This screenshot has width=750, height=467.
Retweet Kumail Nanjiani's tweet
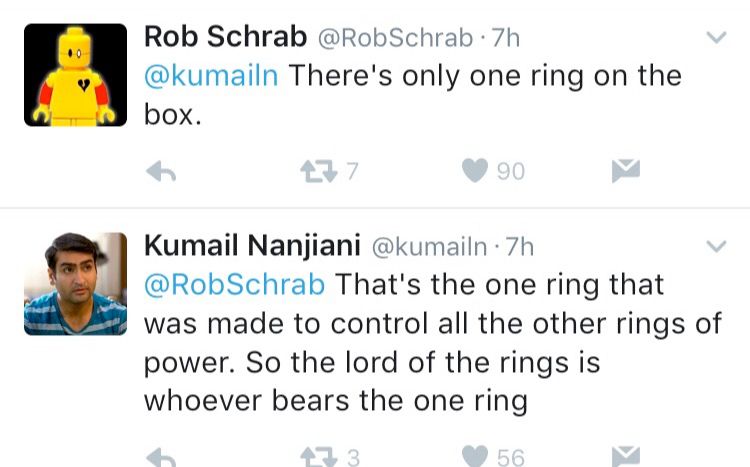(318, 457)
